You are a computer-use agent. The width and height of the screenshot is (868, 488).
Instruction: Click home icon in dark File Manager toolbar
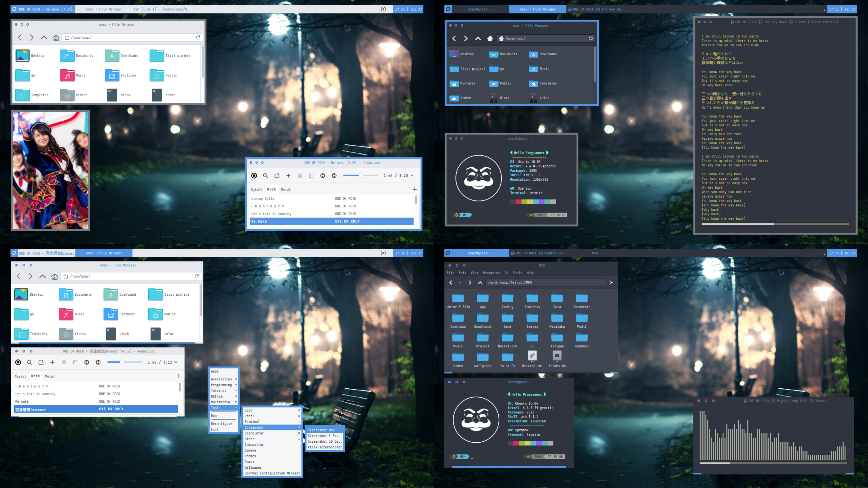tap(490, 38)
